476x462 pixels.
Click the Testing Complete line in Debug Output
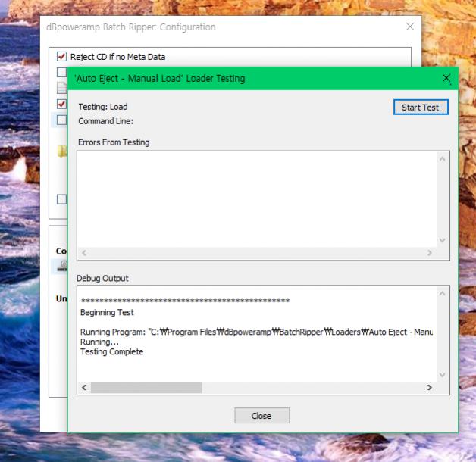111,351
